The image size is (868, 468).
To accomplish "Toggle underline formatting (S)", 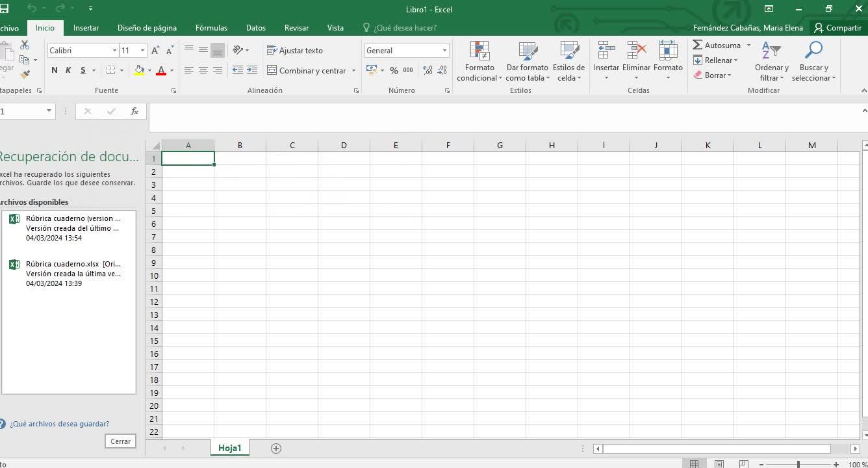I will coord(83,70).
